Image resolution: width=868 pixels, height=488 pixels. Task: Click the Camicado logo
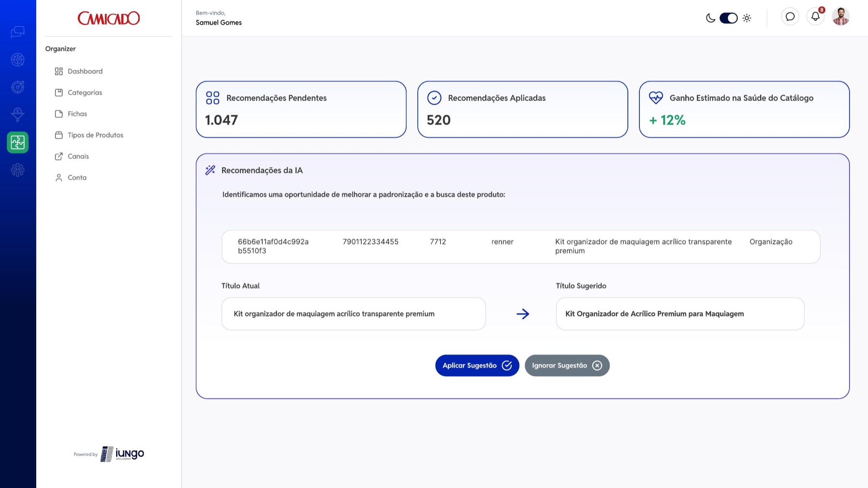[108, 18]
